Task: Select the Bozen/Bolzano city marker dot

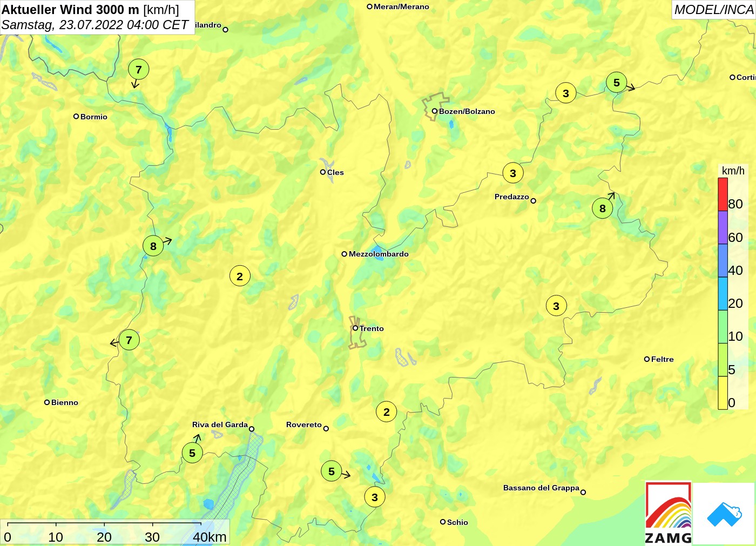Action: click(434, 111)
